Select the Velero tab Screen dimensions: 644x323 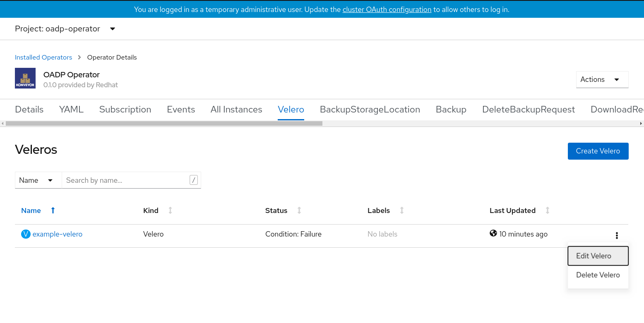[x=291, y=109]
